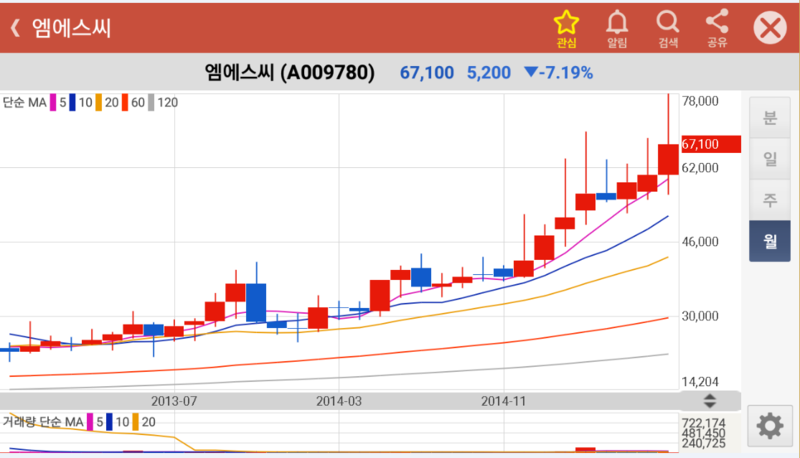
Task: Expand the volume panel with up-down arrows
Action: point(711,401)
